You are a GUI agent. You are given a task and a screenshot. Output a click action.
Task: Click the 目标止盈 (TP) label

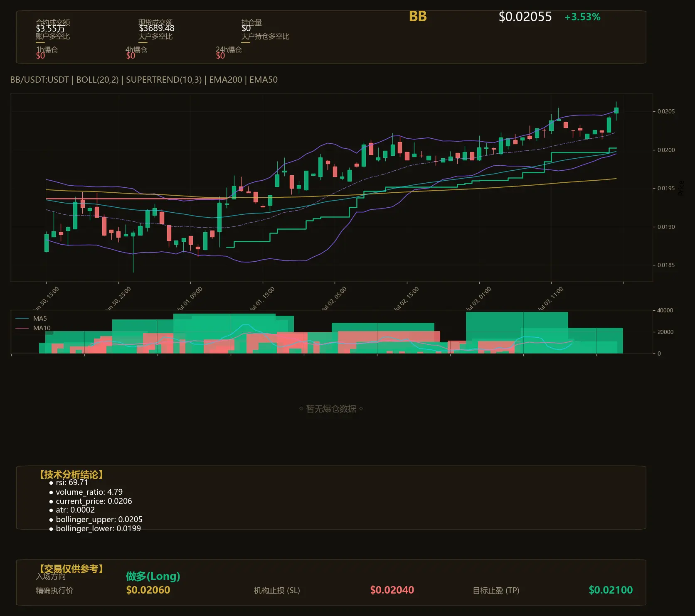[496, 591]
